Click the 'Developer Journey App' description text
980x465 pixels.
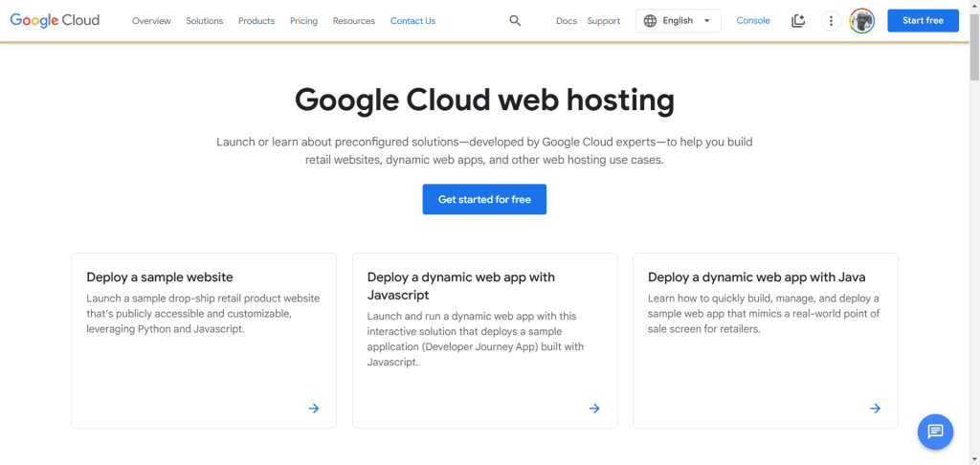click(x=476, y=339)
